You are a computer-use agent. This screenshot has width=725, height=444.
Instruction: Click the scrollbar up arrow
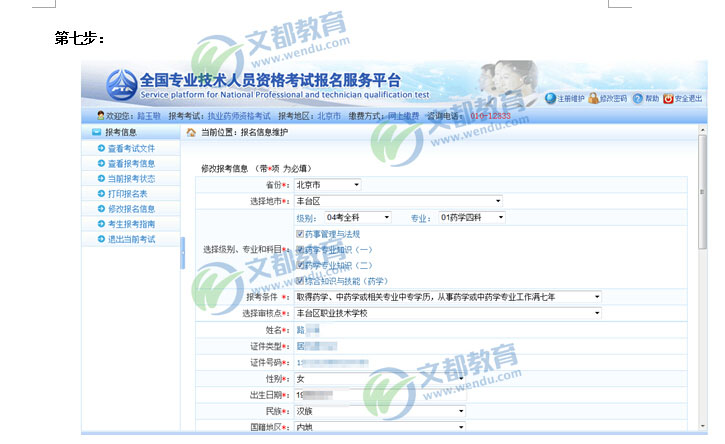click(702, 130)
